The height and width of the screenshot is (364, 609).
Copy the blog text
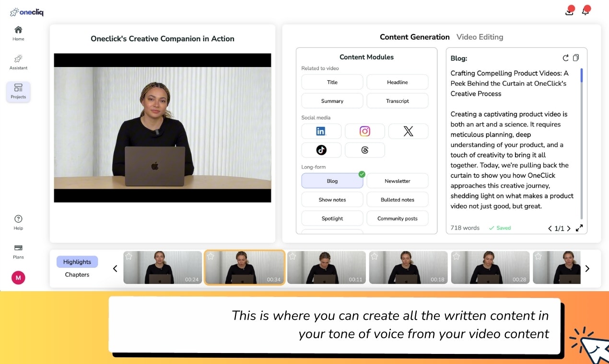pyautogui.click(x=576, y=58)
